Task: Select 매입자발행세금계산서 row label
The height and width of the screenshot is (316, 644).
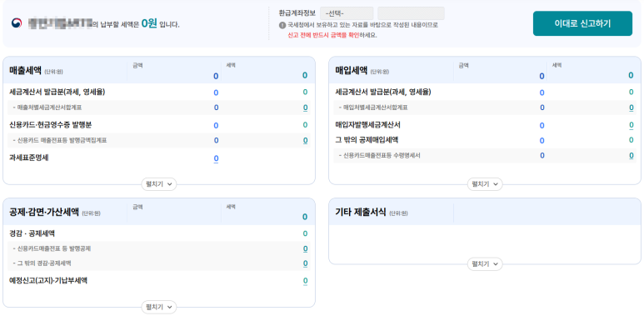Action: pos(367,124)
